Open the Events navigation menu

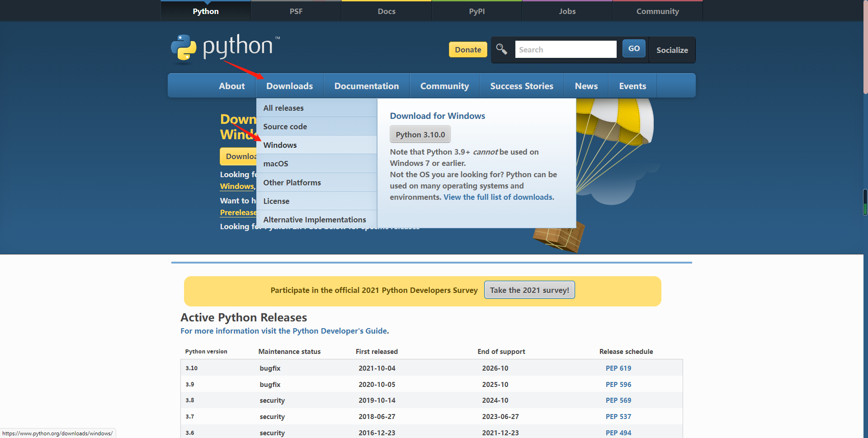coord(632,86)
